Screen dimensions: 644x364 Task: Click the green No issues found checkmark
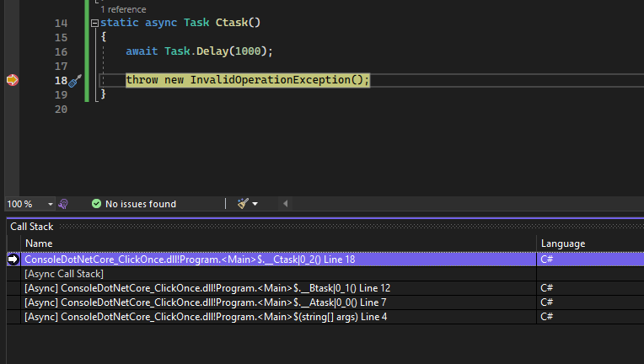point(96,204)
